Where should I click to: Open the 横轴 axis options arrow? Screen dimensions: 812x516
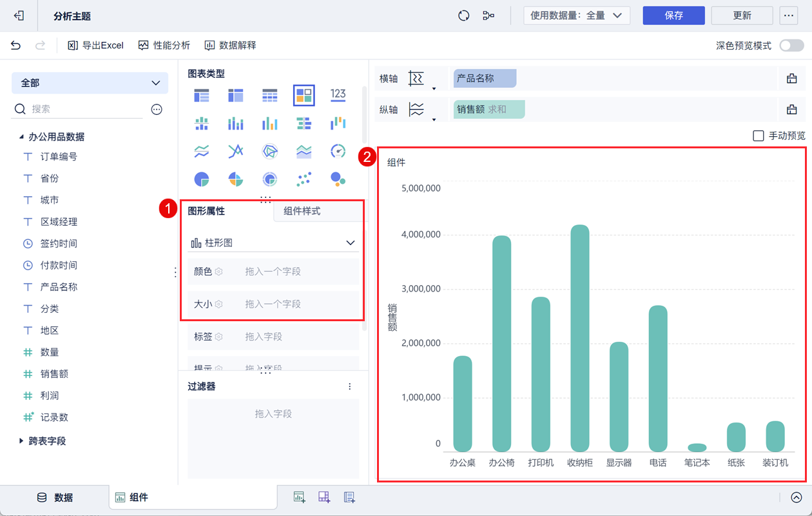click(x=434, y=88)
